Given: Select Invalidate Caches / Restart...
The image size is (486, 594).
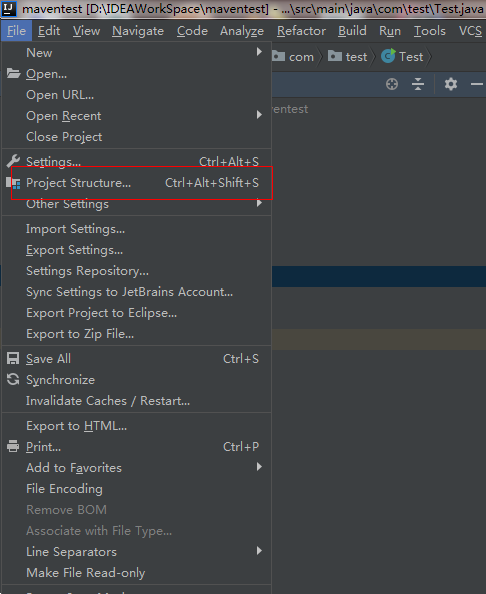Looking at the screenshot, I should pyautogui.click(x=137, y=401).
